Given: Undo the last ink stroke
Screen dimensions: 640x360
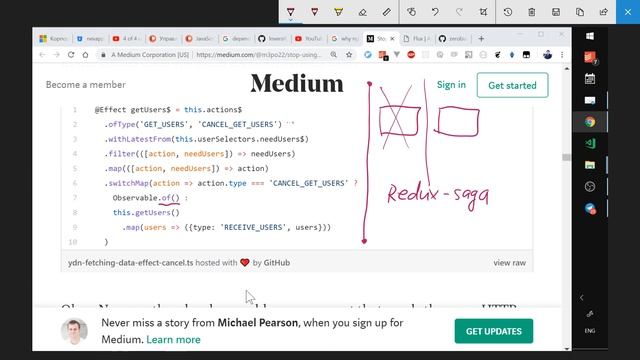Looking at the screenshot, I should [435, 12].
